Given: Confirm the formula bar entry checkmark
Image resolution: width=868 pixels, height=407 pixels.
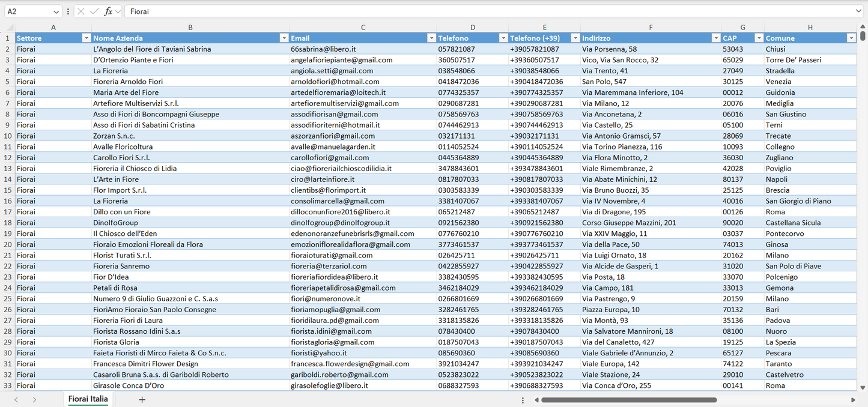Looking at the screenshot, I should coord(94,11).
